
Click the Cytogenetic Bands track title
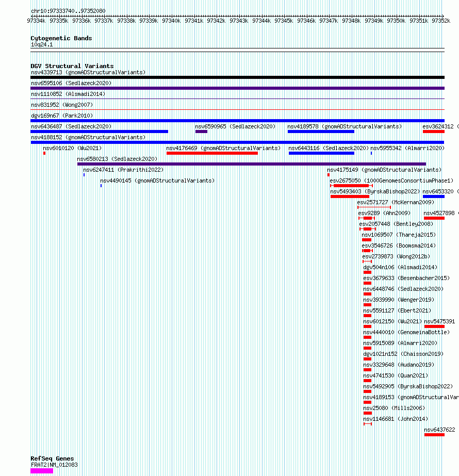61,38
